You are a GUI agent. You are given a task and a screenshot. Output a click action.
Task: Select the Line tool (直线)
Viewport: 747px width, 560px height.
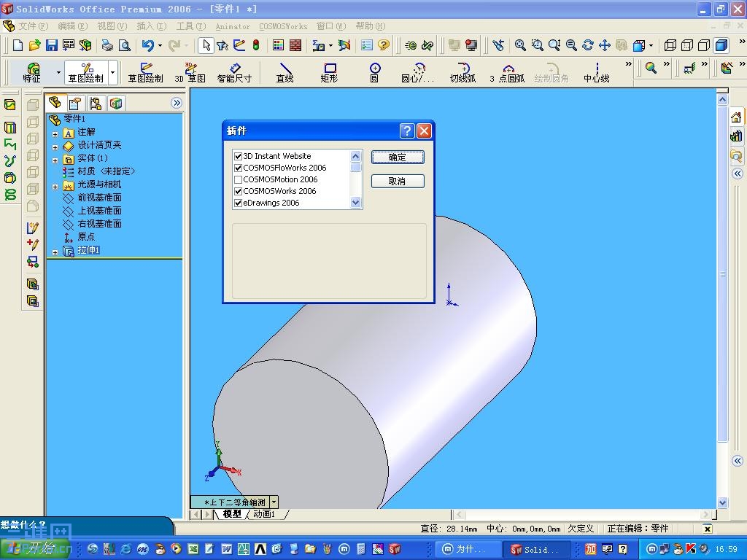285,72
